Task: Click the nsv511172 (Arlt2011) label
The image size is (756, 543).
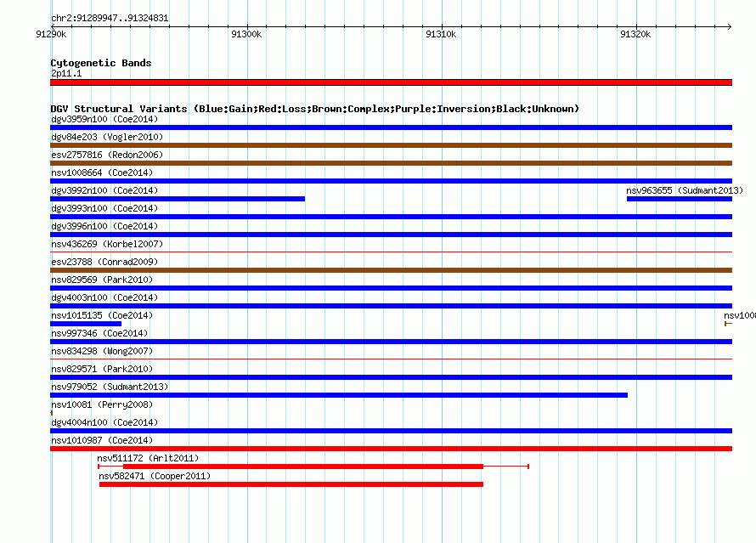Action: (x=148, y=458)
